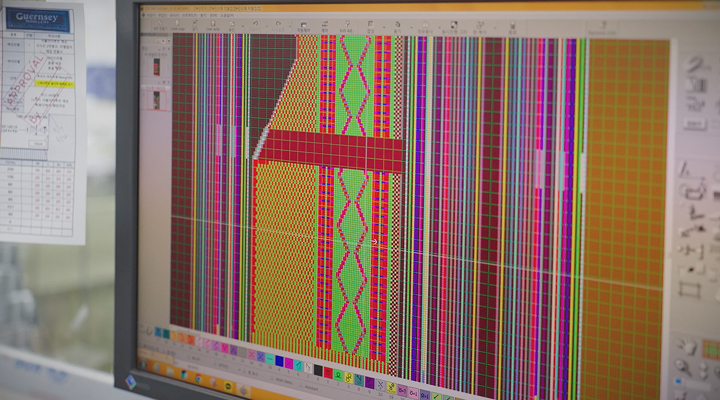Choose the bright green palette swatch
This screenshot has width=720, height=400.
[338, 374]
